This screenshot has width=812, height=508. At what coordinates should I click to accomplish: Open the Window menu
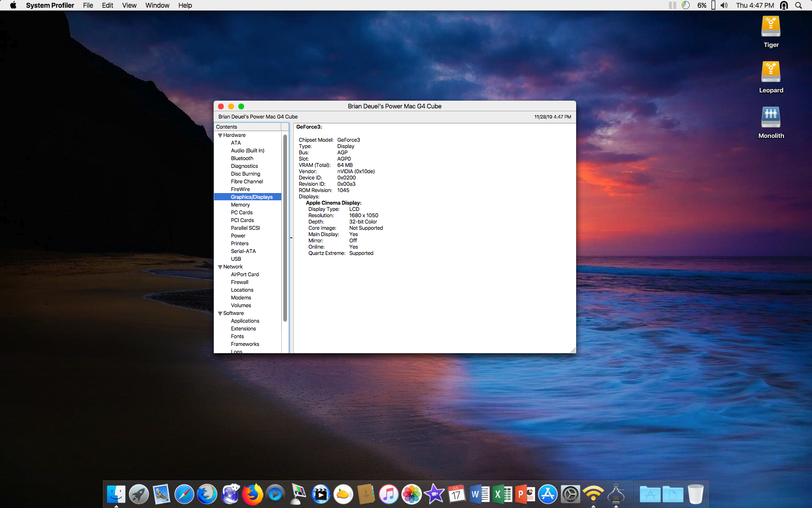click(157, 5)
